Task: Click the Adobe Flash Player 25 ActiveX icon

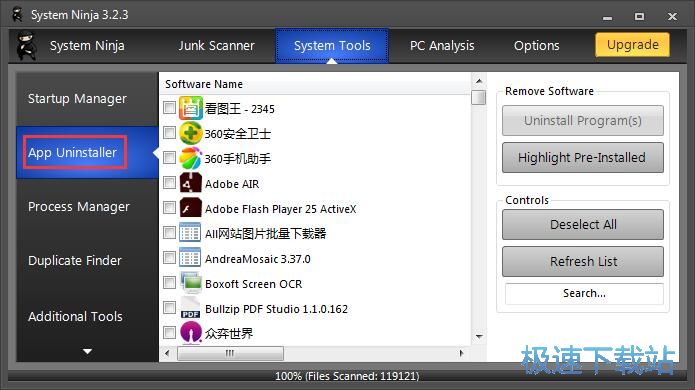Action: point(191,208)
